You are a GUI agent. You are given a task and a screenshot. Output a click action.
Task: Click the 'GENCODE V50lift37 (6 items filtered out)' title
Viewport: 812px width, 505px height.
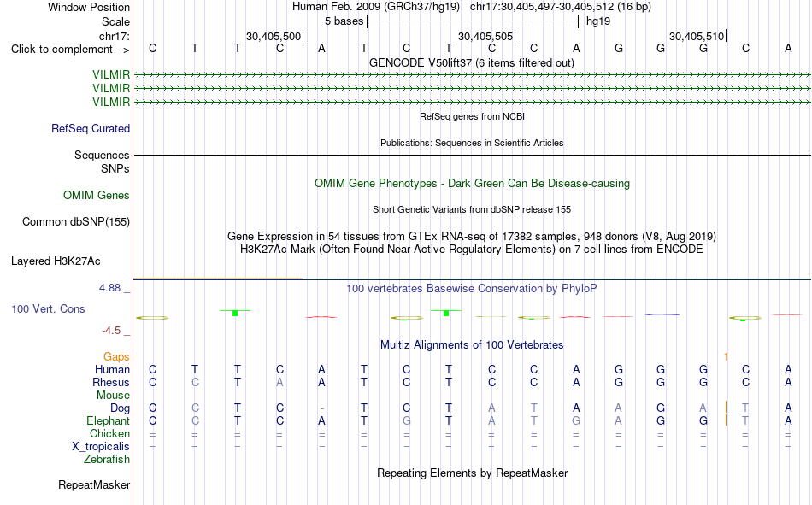coord(472,62)
